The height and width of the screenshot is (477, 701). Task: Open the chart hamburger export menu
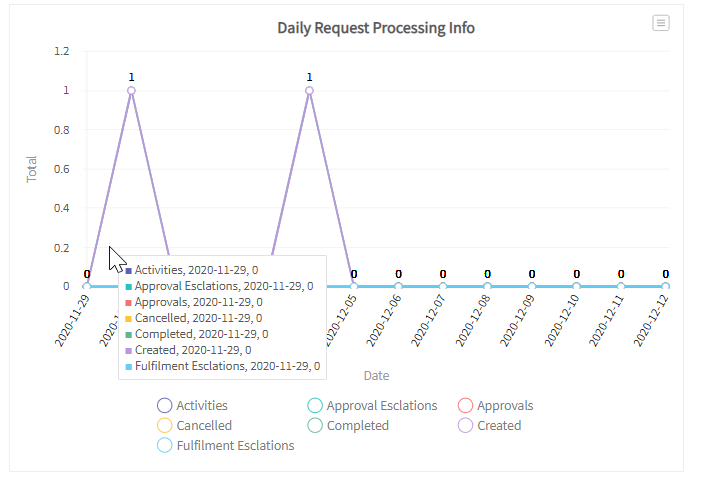[660, 23]
